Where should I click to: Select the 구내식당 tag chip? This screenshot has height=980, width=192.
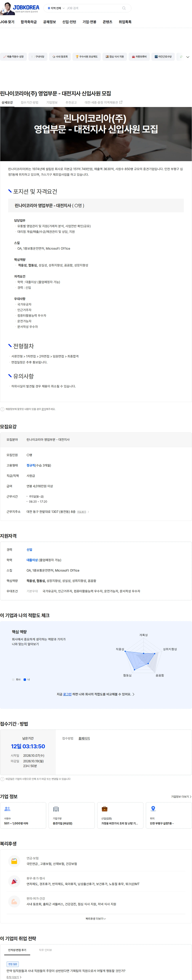(38, 57)
